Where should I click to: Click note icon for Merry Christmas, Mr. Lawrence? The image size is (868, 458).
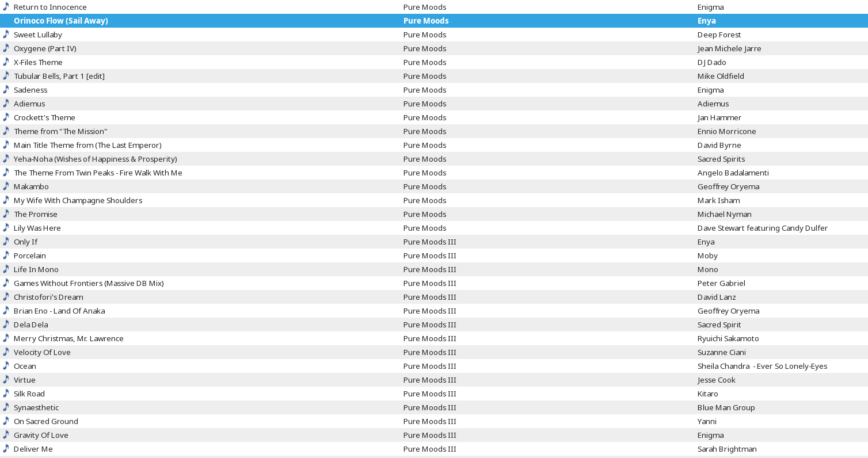6,338
